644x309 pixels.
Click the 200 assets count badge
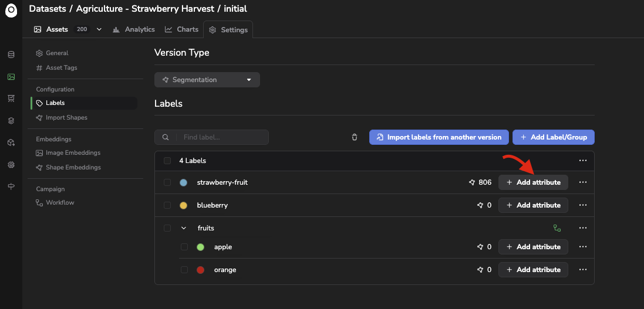[x=82, y=29]
